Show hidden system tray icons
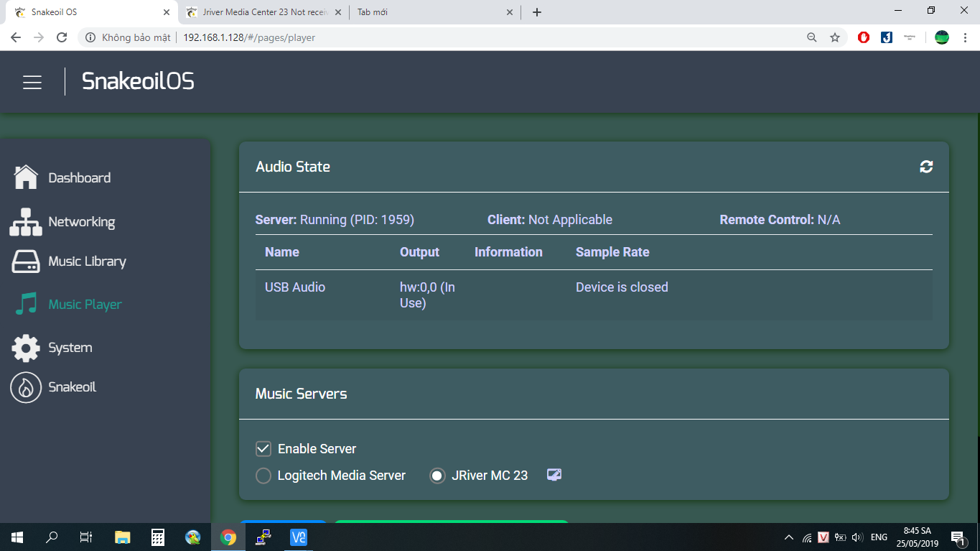 click(x=789, y=537)
